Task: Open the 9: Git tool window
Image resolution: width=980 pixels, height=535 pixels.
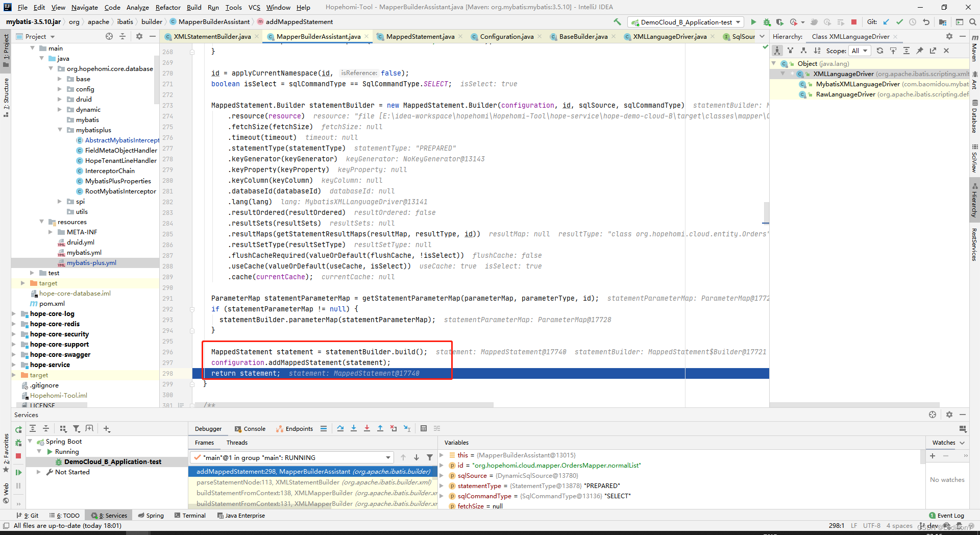Action: pyautogui.click(x=28, y=516)
